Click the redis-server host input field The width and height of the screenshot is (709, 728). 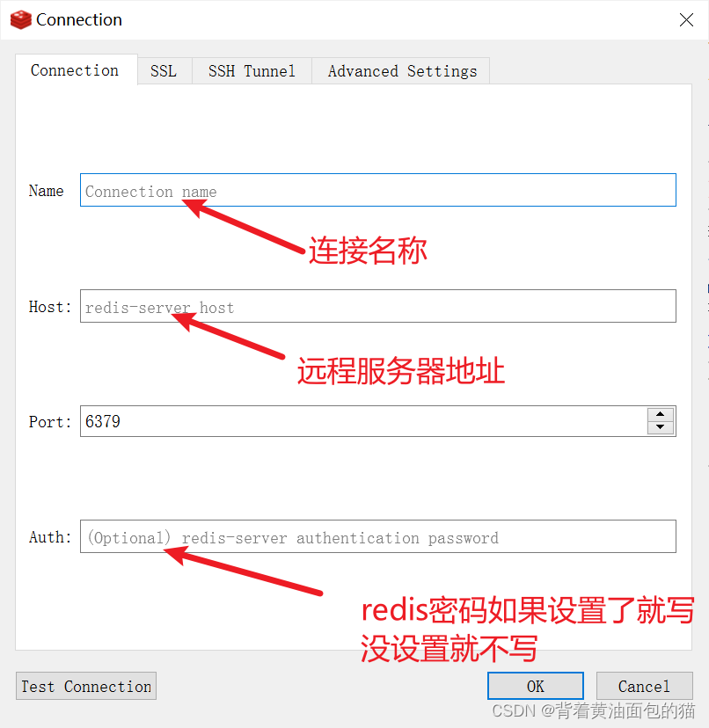[x=377, y=306]
